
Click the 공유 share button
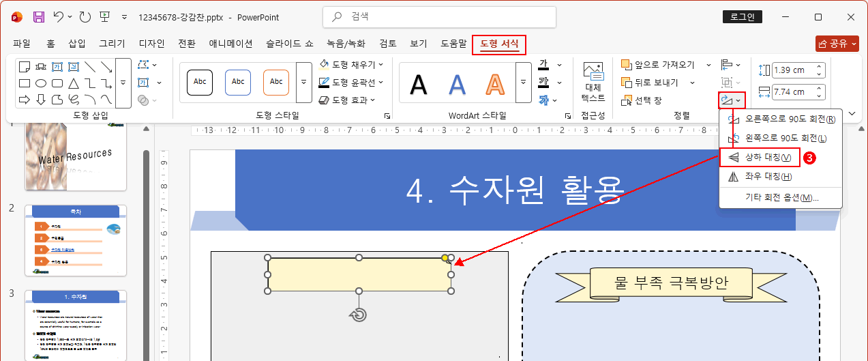(837, 44)
